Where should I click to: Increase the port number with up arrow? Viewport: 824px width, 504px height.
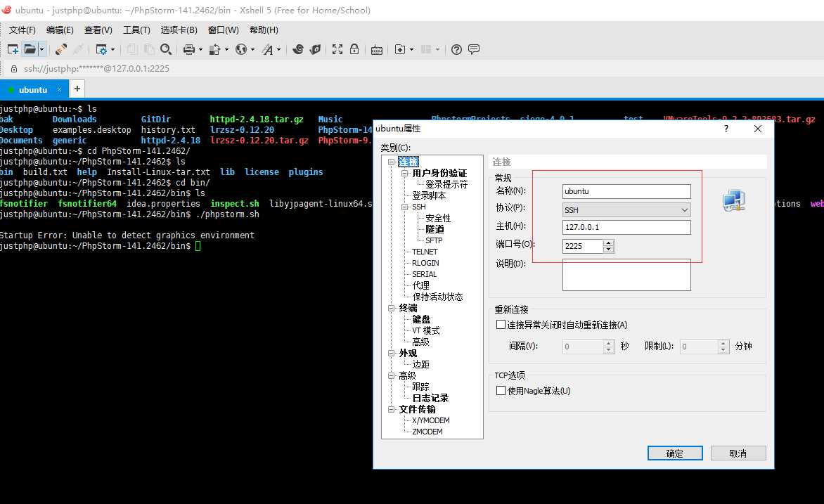tap(609, 243)
